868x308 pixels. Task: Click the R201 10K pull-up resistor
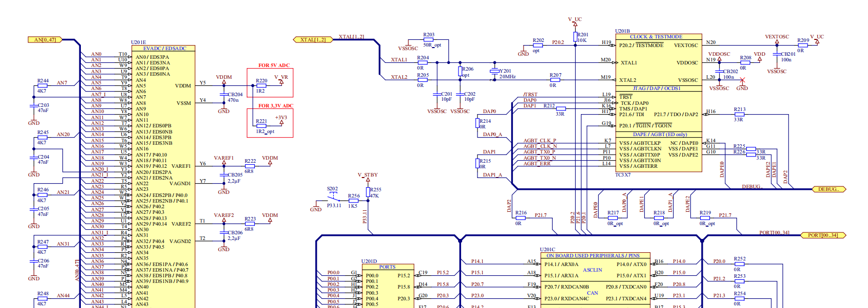tap(575, 37)
